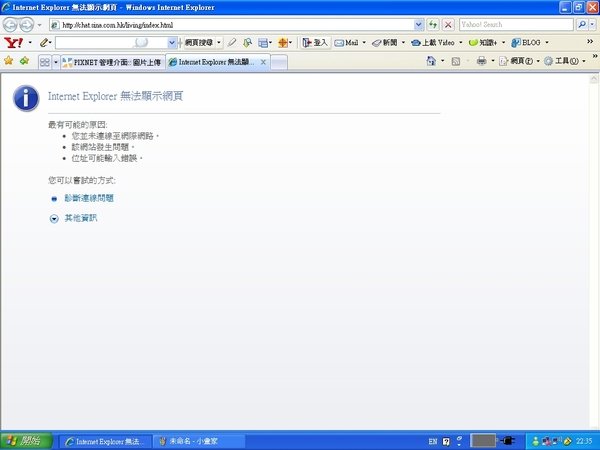Viewport: 600px width, 450px height.
Task: Open the Yahoo toolbar pencil settings icon
Action: (44, 42)
